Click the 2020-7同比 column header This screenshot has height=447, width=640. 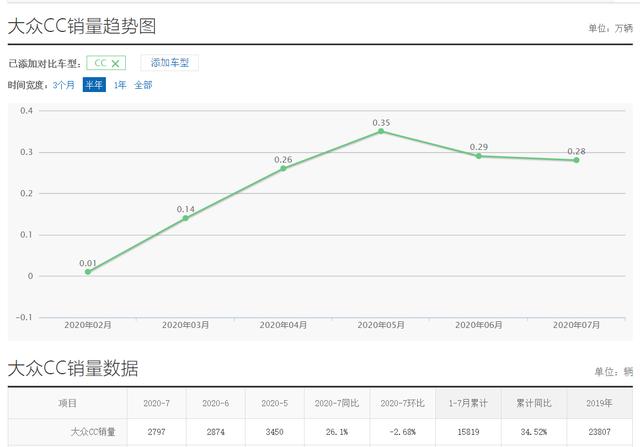337,403
